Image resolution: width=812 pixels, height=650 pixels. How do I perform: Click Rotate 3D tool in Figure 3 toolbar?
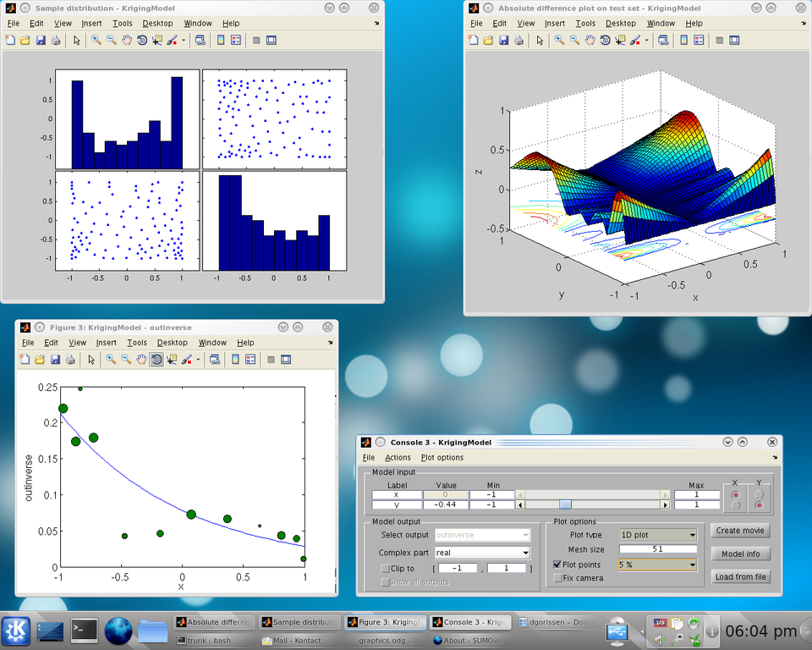tap(156, 360)
